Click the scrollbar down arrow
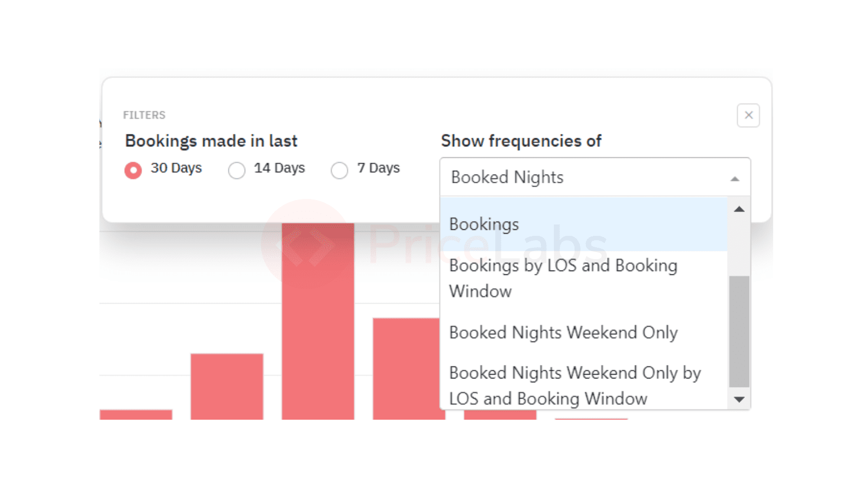The height and width of the screenshot is (488, 868). point(739,399)
